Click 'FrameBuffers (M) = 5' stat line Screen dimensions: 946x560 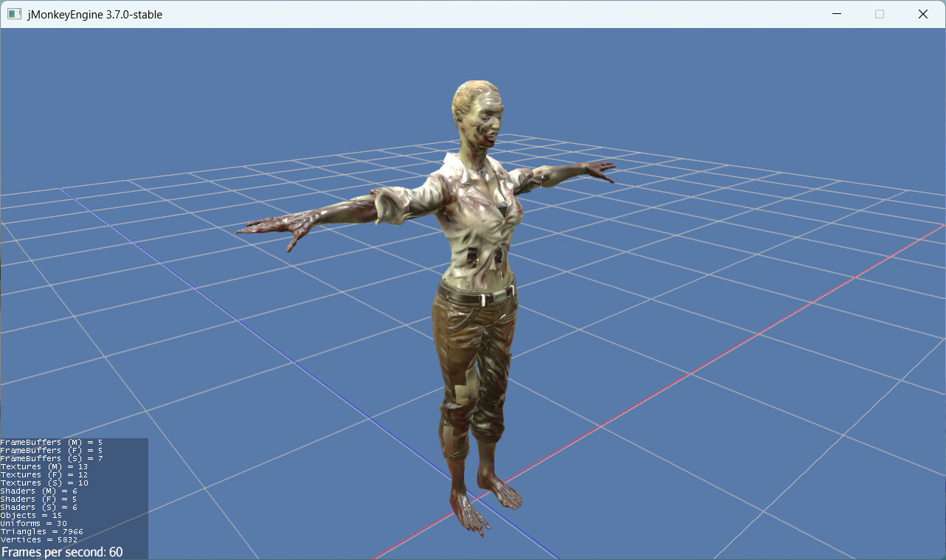52,443
